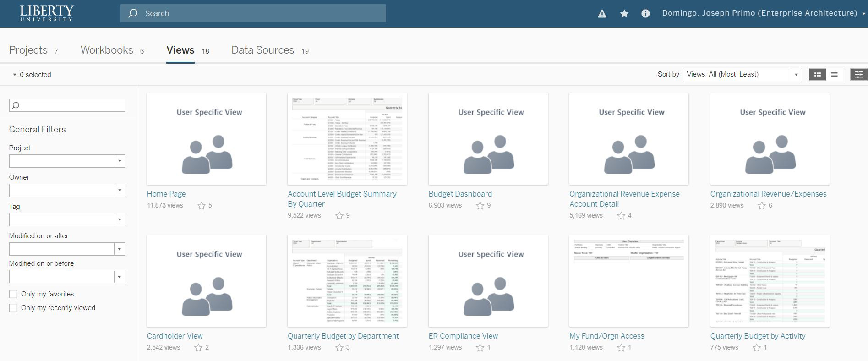The width and height of the screenshot is (868, 361).
Task: Favorite Organizational Revenue/Expenses star
Action: [762, 206]
